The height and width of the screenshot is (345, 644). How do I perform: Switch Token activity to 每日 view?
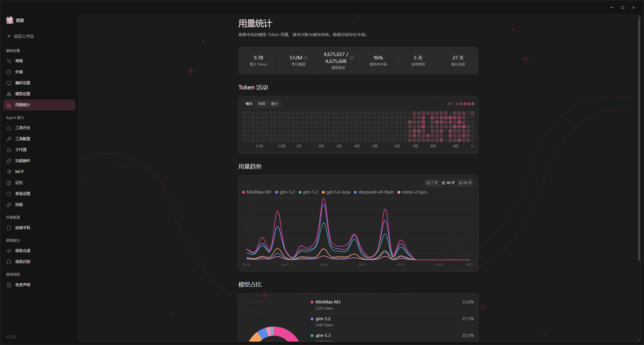249,104
